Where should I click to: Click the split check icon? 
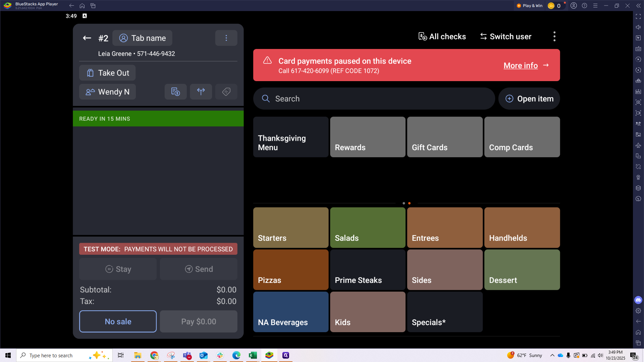pos(201,92)
